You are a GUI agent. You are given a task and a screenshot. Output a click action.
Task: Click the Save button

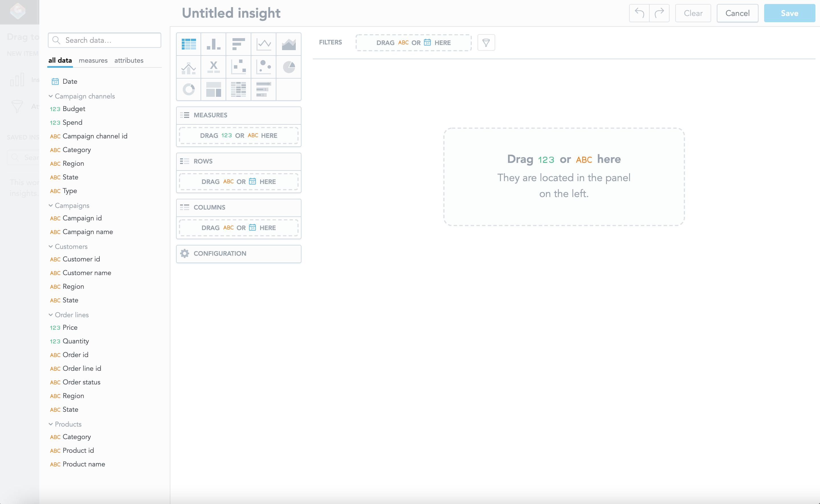[789, 13]
